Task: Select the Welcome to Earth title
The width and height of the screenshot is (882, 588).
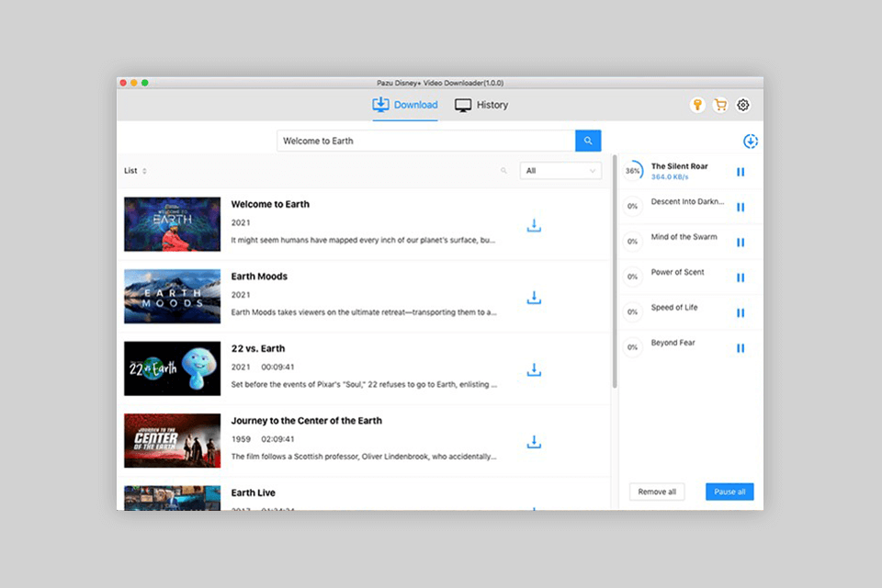Action: (x=270, y=204)
